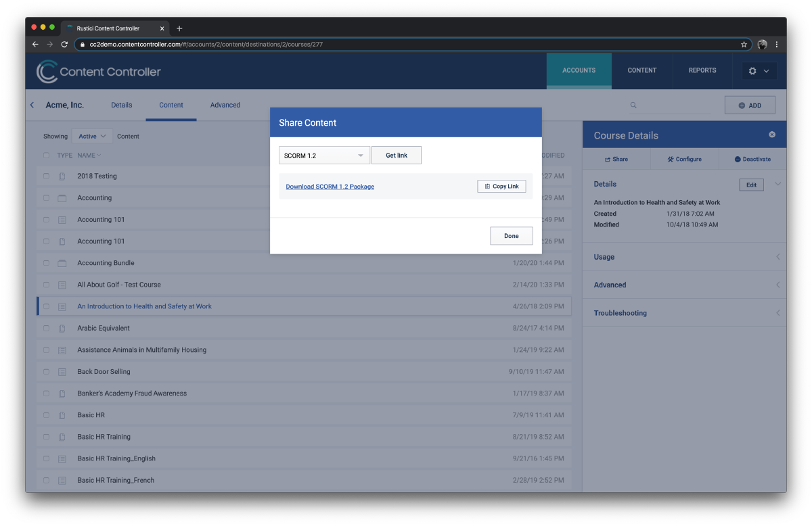This screenshot has width=812, height=526.
Task: Click Share in Course Details
Action: [616, 159]
